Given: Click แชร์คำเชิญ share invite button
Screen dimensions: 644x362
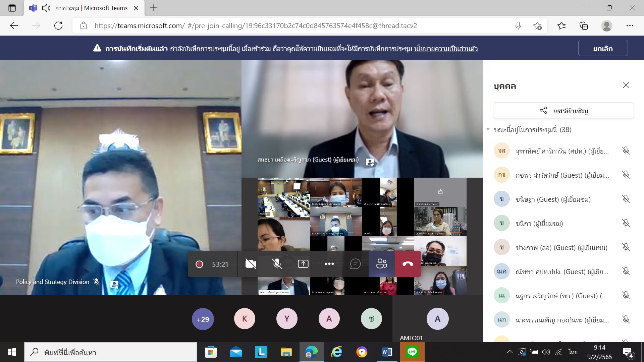Looking at the screenshot, I should point(563,111).
